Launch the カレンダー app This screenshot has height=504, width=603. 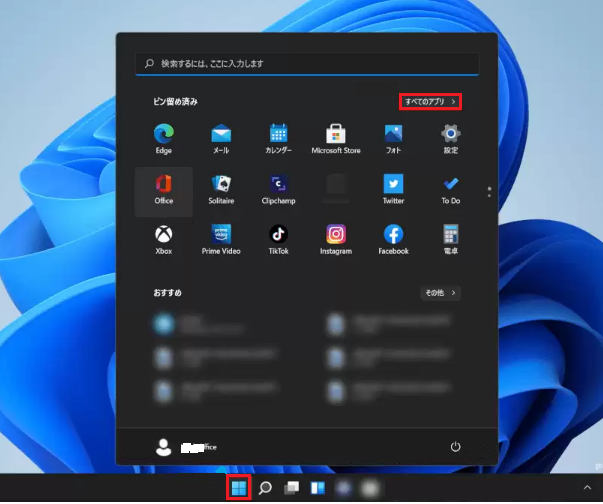(x=278, y=140)
